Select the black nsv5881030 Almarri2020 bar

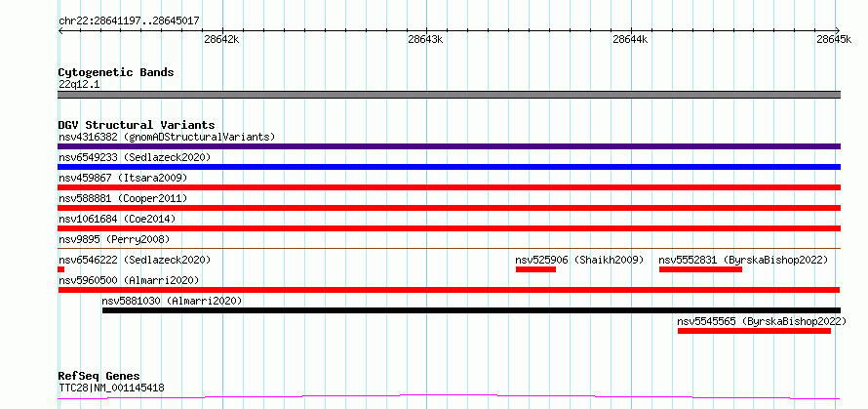(472, 310)
